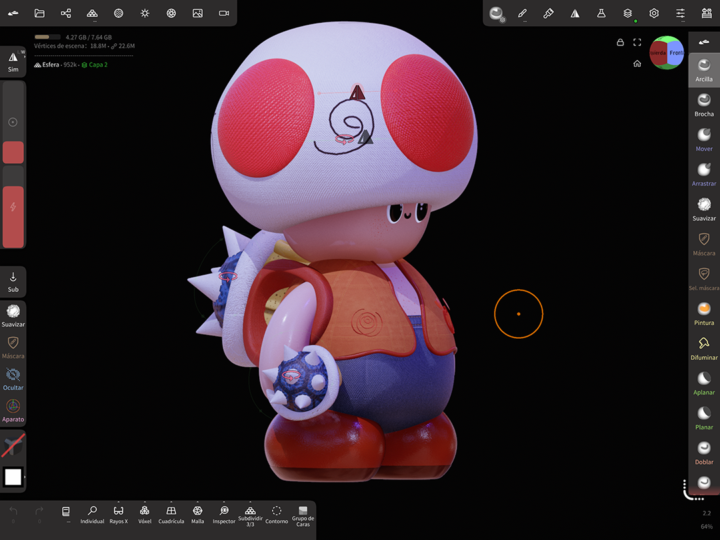Image resolution: width=720 pixels, height=540 pixels.
Task: Open the Symmetry menu in top-right bar
Action: point(575,13)
